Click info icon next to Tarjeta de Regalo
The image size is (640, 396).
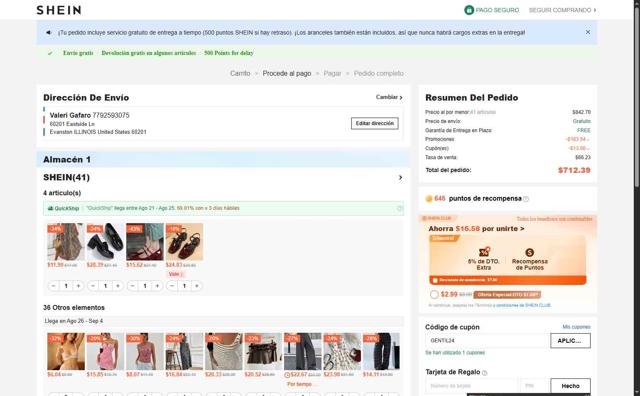pyautogui.click(x=484, y=373)
